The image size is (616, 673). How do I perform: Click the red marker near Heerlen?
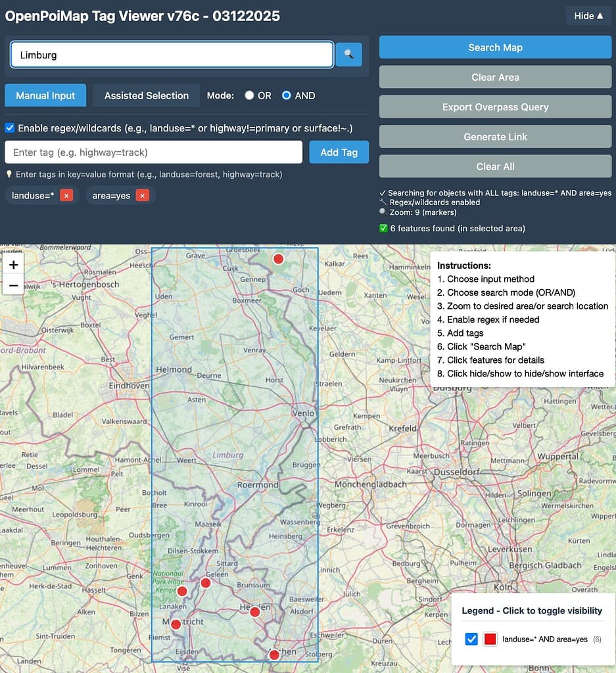point(254,612)
